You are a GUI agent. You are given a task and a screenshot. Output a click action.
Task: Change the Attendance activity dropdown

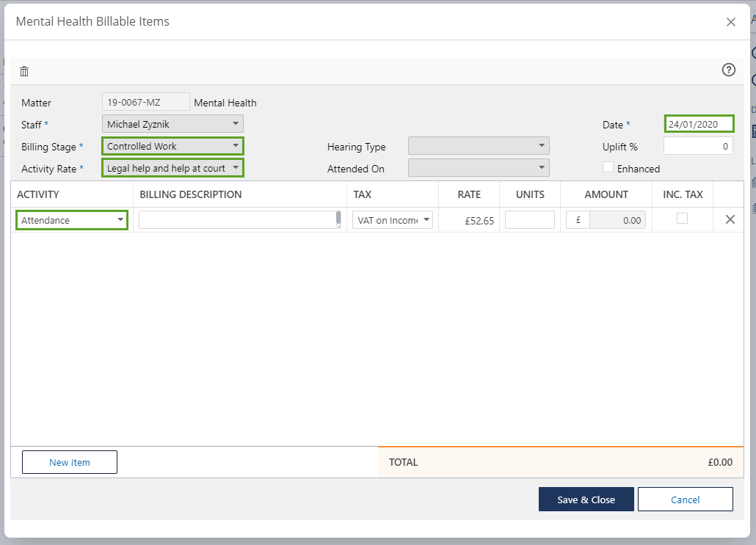(x=72, y=220)
